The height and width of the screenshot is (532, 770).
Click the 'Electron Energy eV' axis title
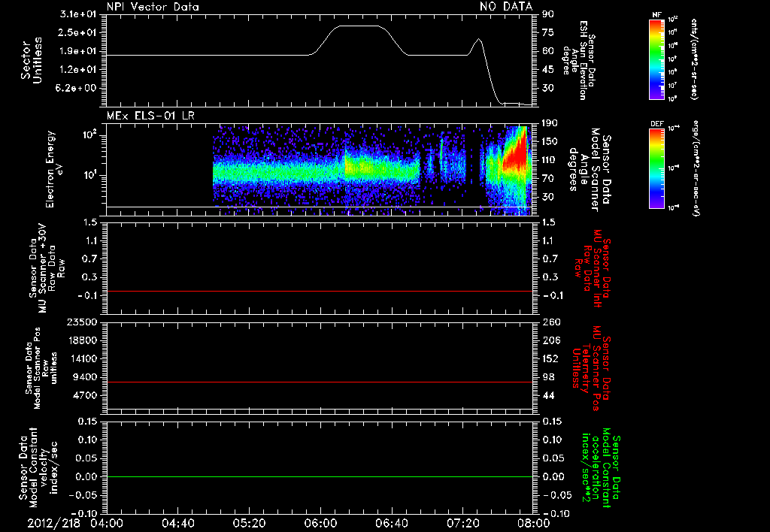[x=55, y=169]
